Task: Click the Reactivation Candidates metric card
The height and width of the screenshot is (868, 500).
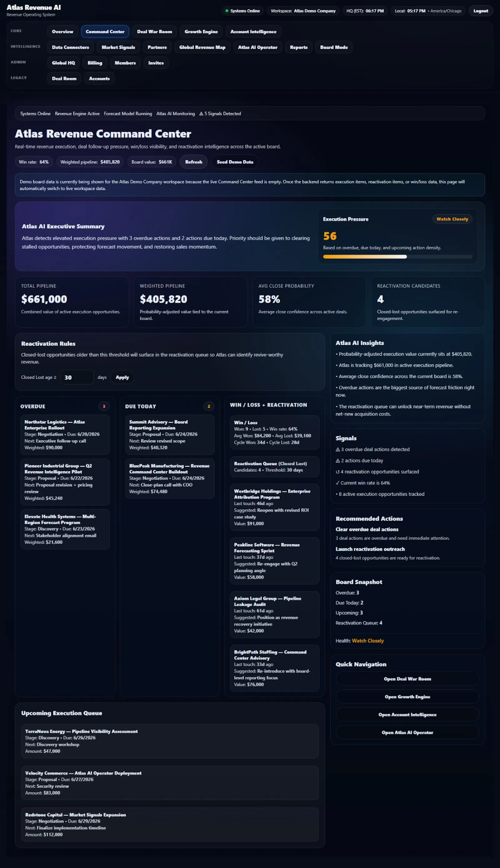Action: pos(428,302)
